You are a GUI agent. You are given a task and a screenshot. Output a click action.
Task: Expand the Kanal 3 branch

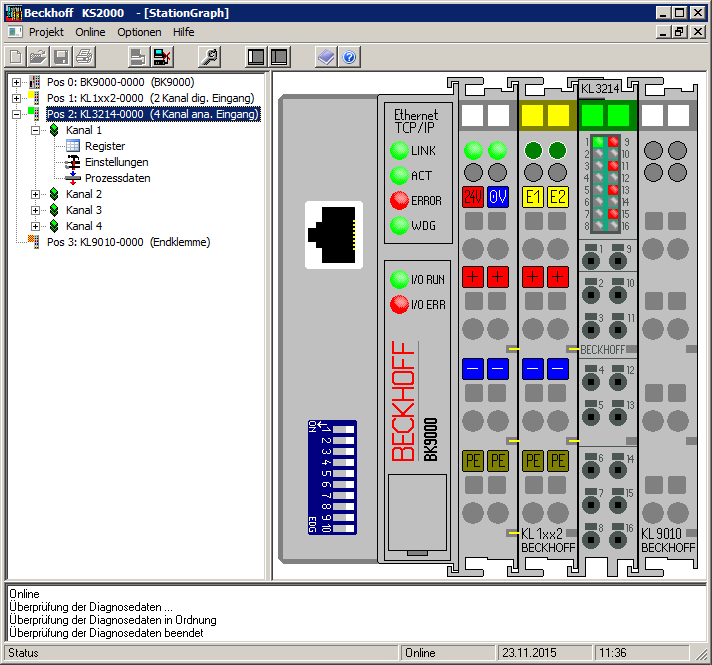35,210
